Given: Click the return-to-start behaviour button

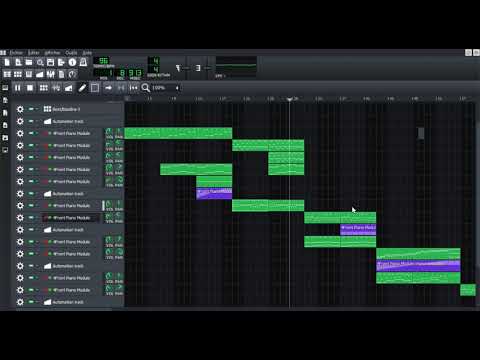Looking at the screenshot, I should click(x=134, y=88).
